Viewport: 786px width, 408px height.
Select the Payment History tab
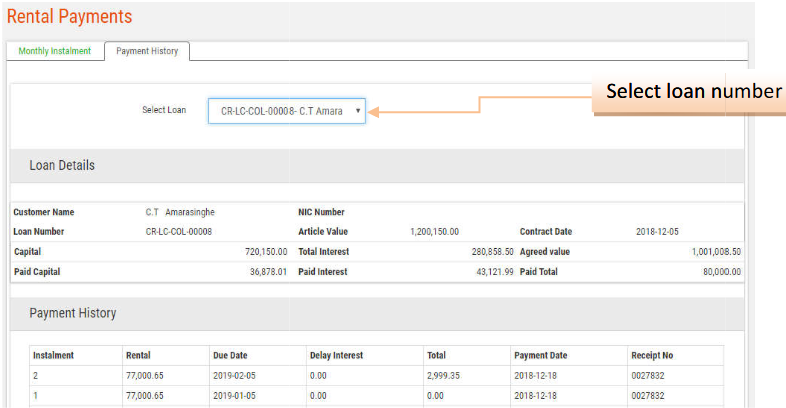147,51
